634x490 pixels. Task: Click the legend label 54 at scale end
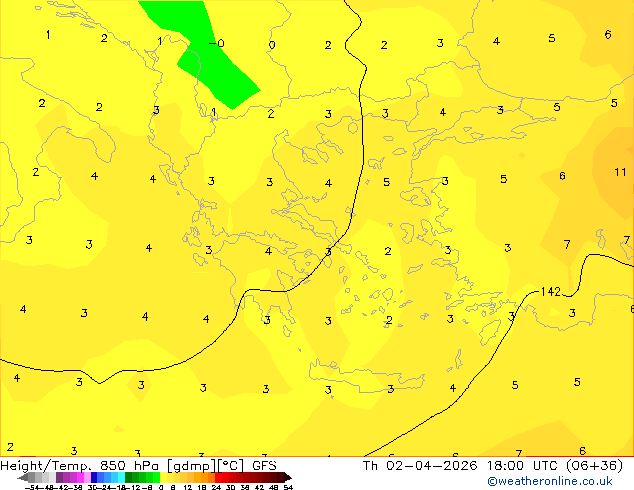[287, 487]
